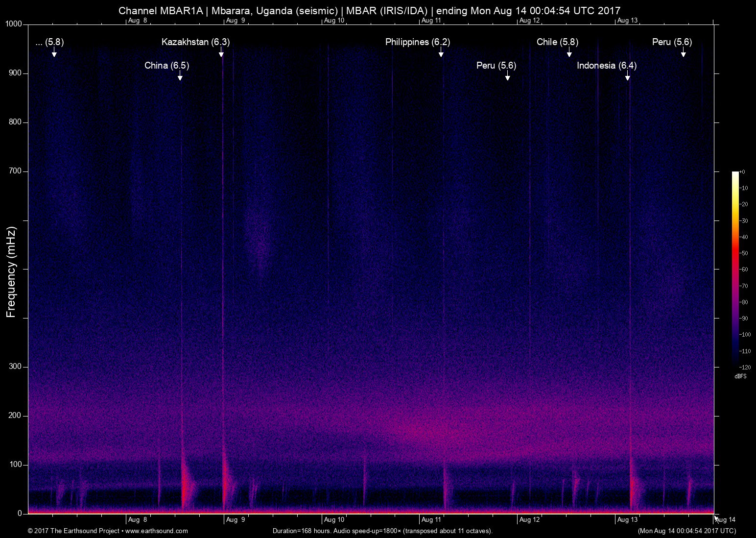Screen dimensions: 756x538
Task: Click the arrow under the leftmost (5.8) label
Action: coord(54,54)
